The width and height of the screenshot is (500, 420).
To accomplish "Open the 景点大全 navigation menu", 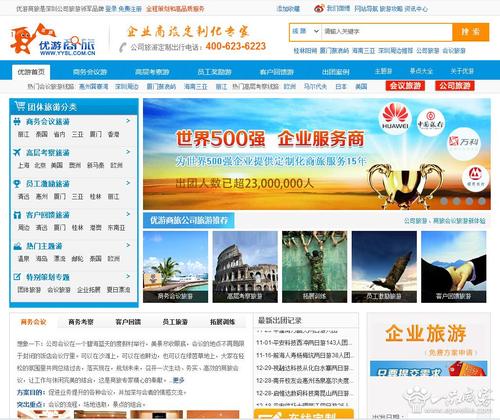I will [421, 71].
